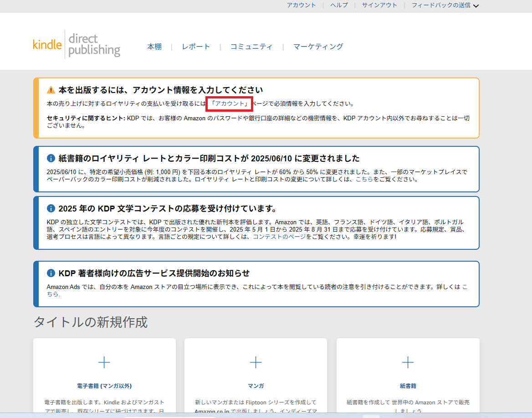Click the warning triangle icon in account alert
The height and width of the screenshot is (418, 532).
(51, 90)
